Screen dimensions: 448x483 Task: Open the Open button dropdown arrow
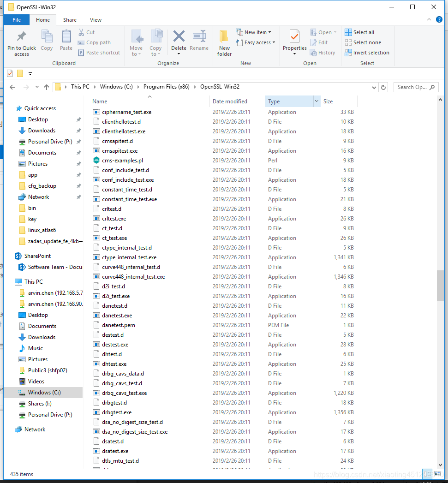click(335, 32)
